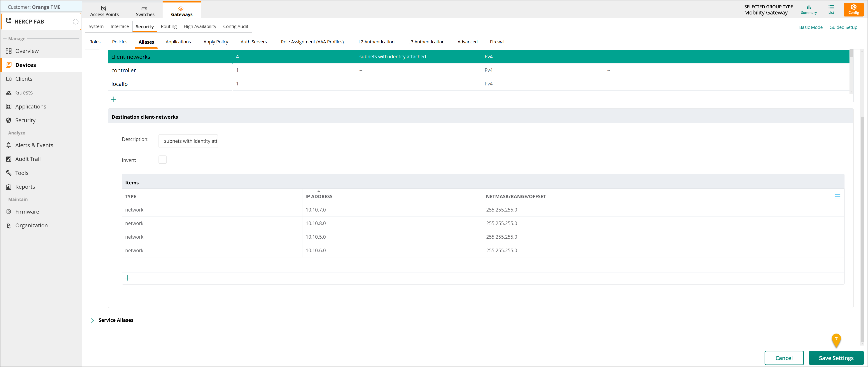Click the orange Config gear icon
The height and width of the screenshot is (367, 868).
[x=854, y=9]
